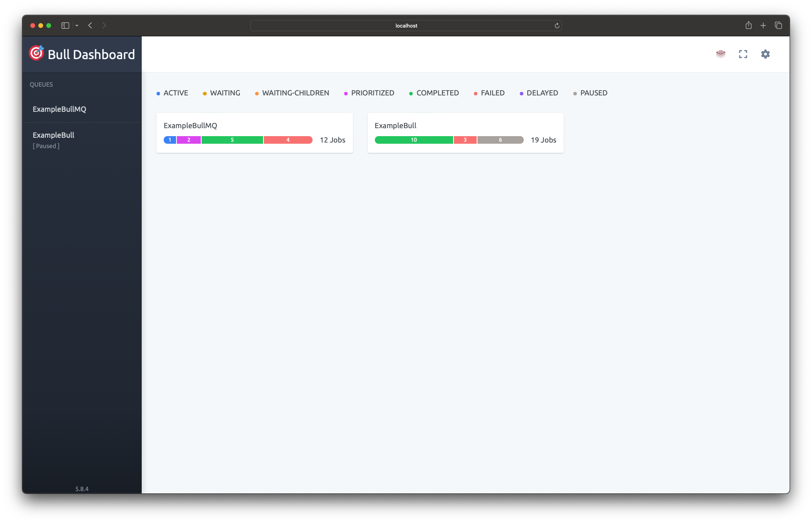The image size is (812, 523).
Task: Click Safari share icon
Action: pos(749,26)
